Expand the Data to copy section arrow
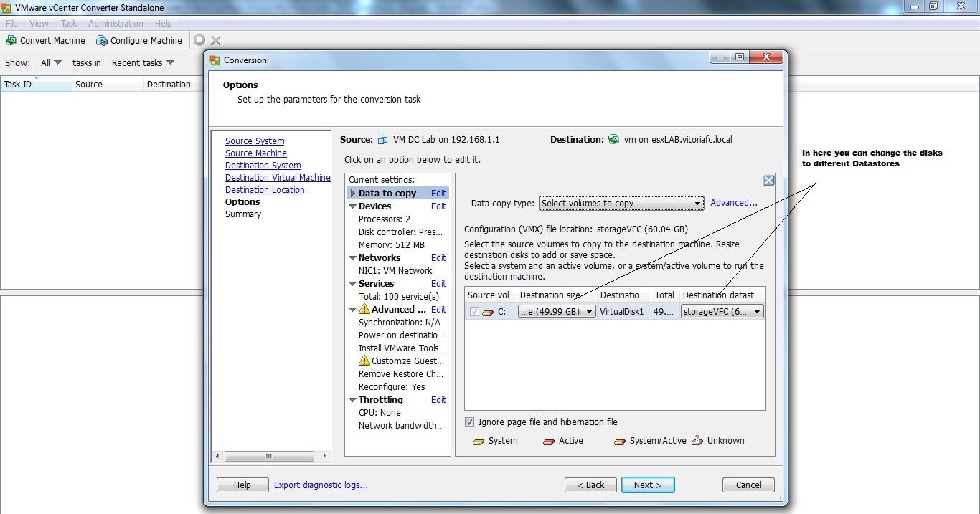 coord(352,194)
